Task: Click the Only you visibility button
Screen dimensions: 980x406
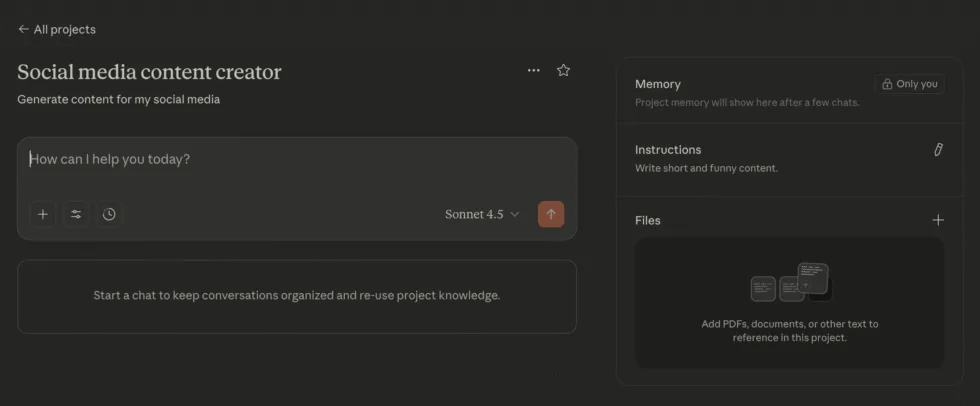Action: click(909, 84)
